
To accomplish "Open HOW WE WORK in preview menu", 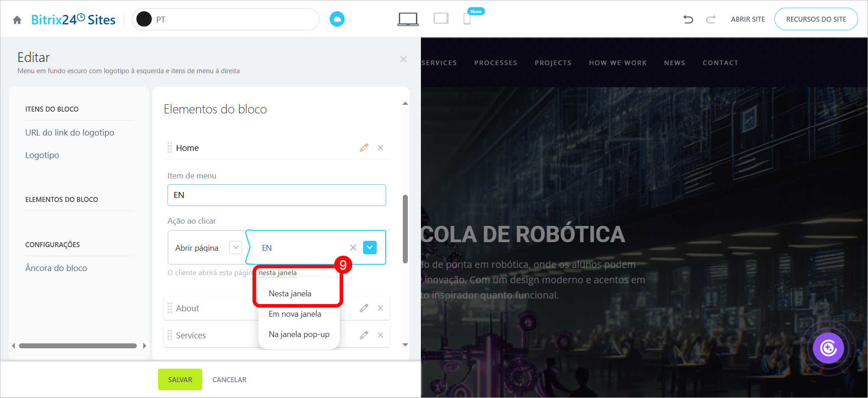I will coord(618,63).
